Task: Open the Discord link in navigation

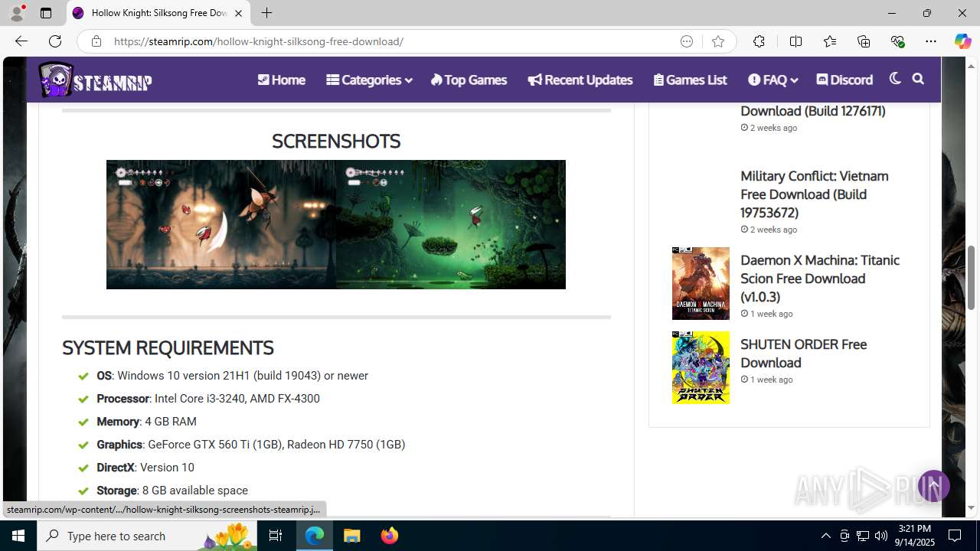Action: pyautogui.click(x=844, y=80)
